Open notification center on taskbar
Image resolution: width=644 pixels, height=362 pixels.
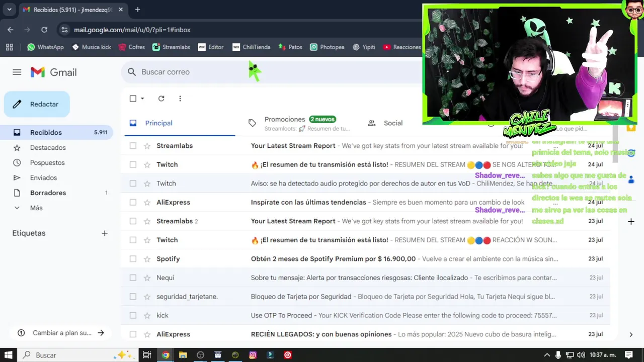pos(628,355)
